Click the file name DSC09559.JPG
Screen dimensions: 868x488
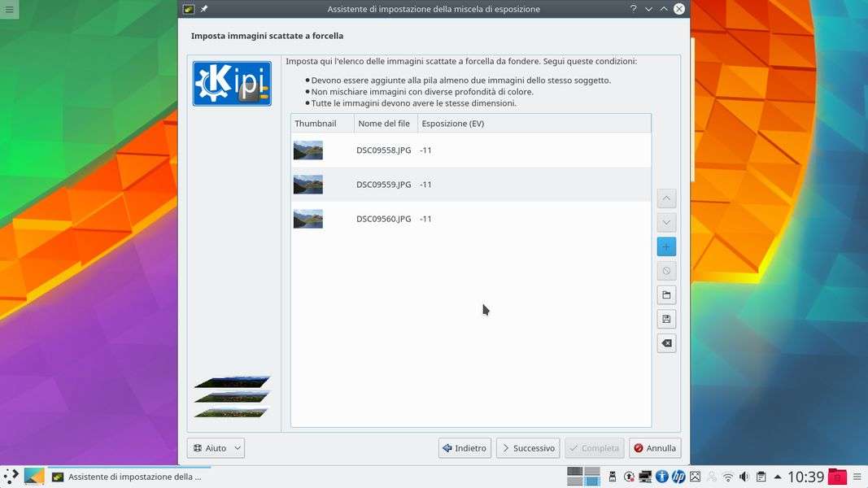pos(384,185)
